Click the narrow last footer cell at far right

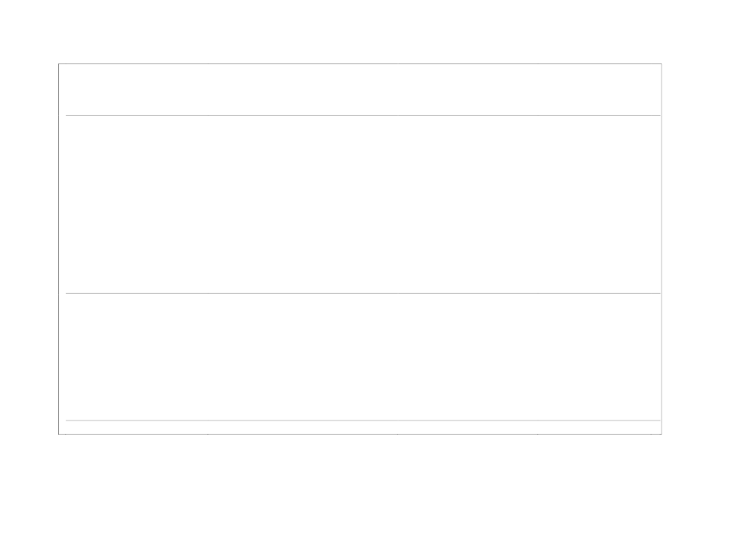pos(655,428)
